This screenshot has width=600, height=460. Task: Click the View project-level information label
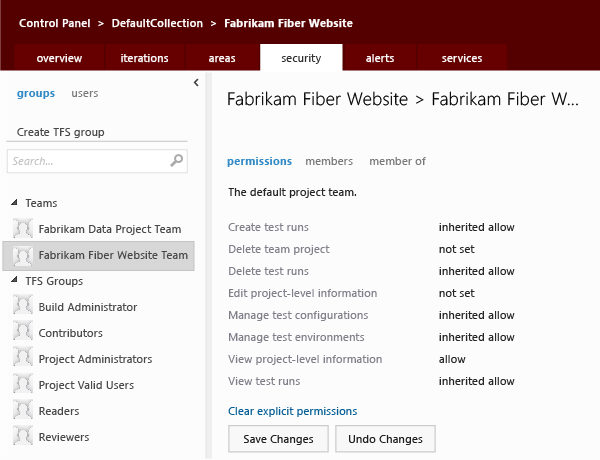pos(305,359)
